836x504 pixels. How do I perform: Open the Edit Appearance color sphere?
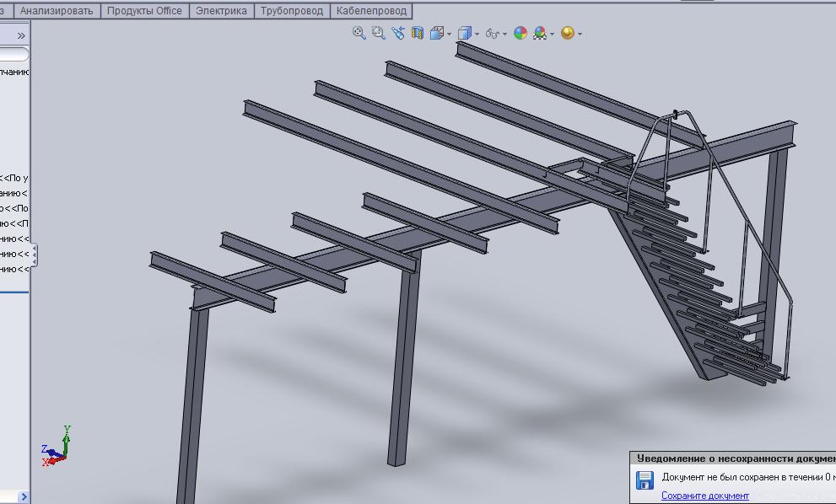click(520, 33)
